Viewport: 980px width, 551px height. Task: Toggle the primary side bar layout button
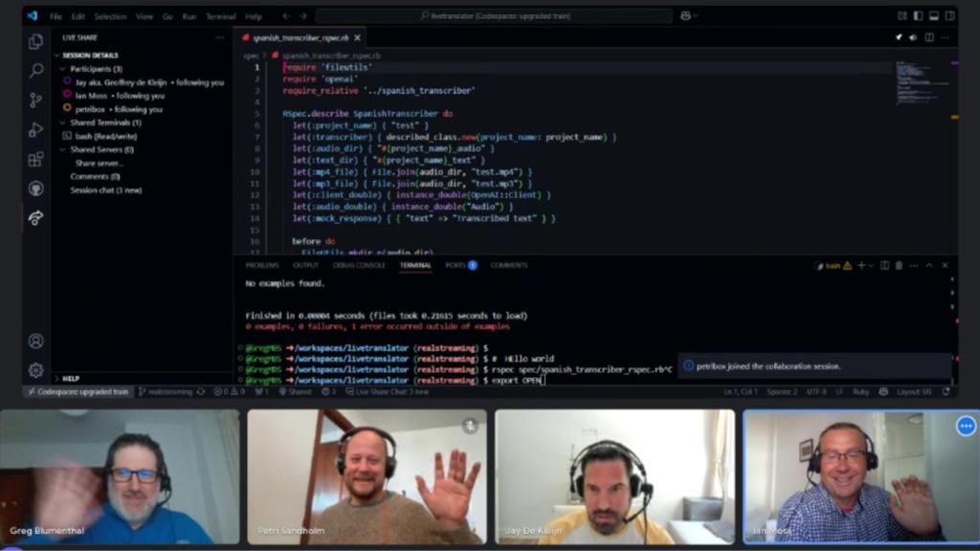pos(917,16)
